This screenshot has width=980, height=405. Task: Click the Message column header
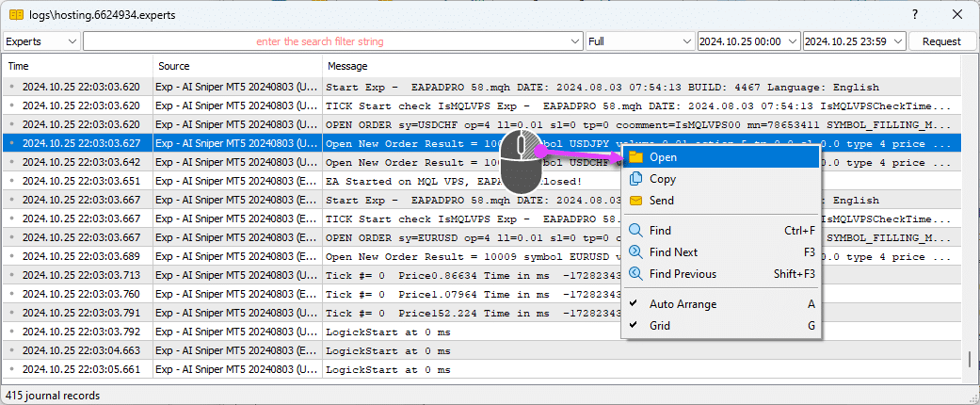click(347, 66)
